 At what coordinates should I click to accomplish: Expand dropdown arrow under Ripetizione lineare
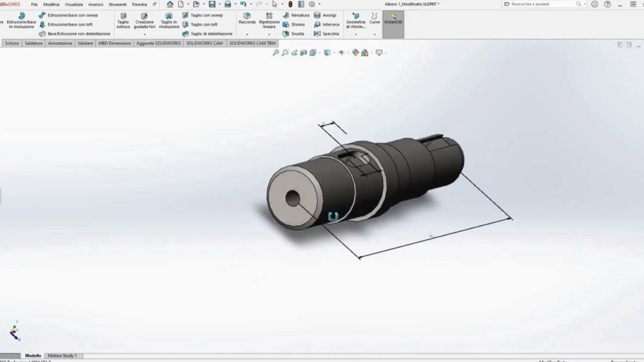(x=269, y=34)
